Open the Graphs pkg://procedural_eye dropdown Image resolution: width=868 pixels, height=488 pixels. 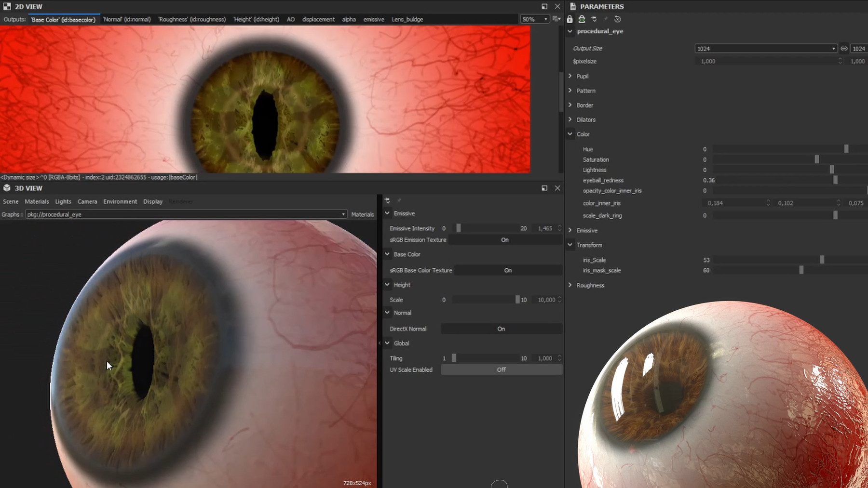tap(186, 214)
